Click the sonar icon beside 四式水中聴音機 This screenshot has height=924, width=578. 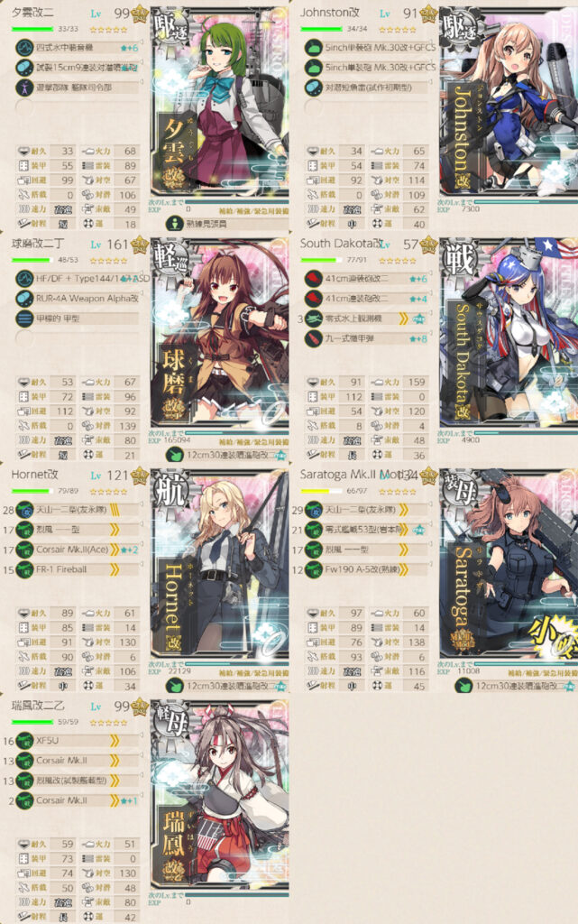coord(24,48)
